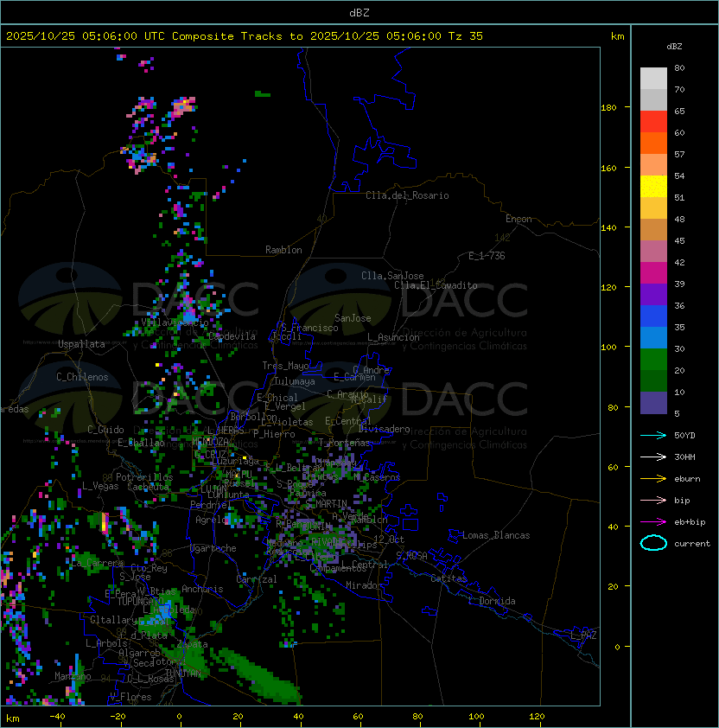The height and width of the screenshot is (728, 719).
Task: Click the '30HM' legend label
Action: (x=684, y=457)
